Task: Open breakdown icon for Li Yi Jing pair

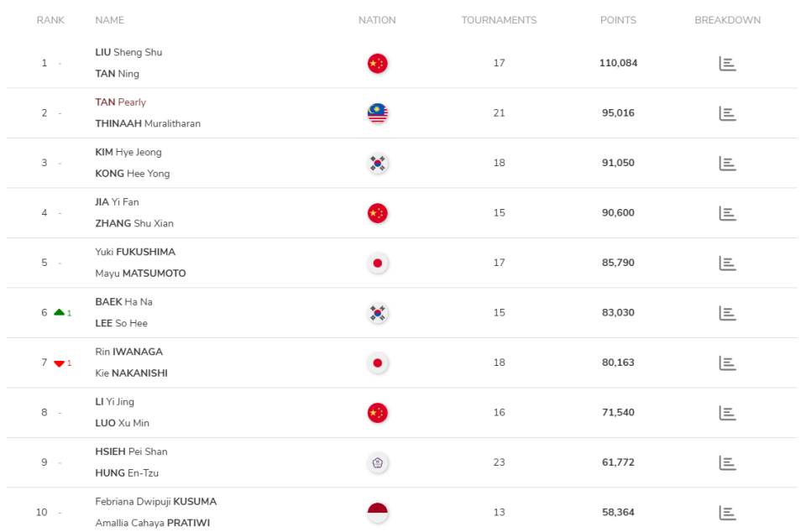Action: [727, 413]
